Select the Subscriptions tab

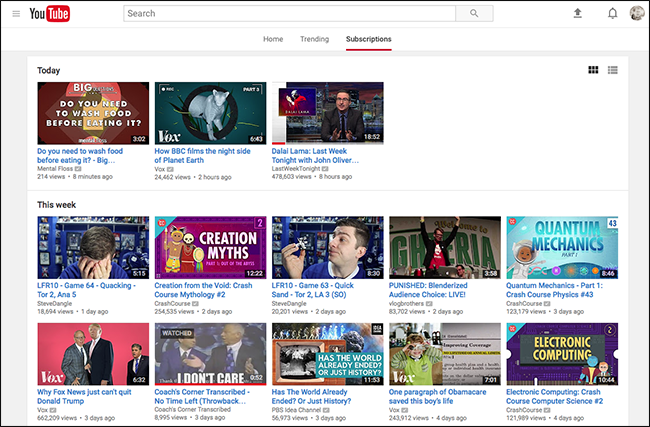tap(369, 39)
